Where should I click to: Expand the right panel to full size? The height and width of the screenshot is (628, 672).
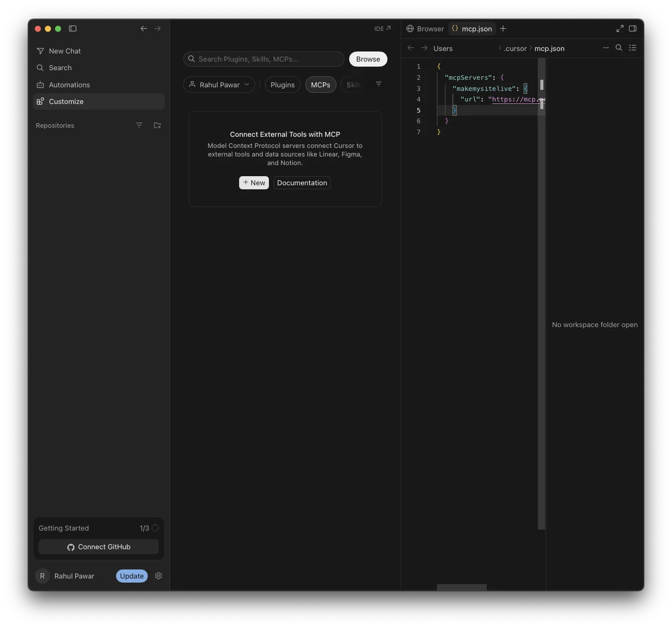tap(620, 29)
